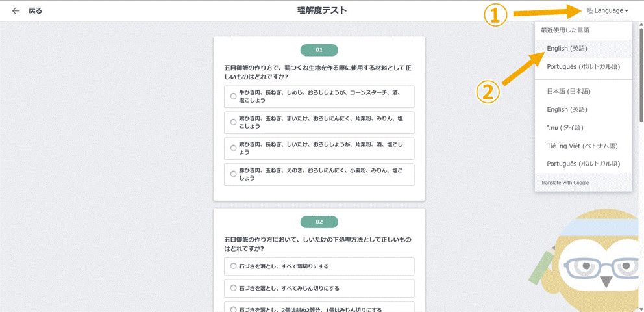Select radio for 牛ひき肉、長ねぎ、しめじ answer
This screenshot has height=312, width=644.
[233, 96]
